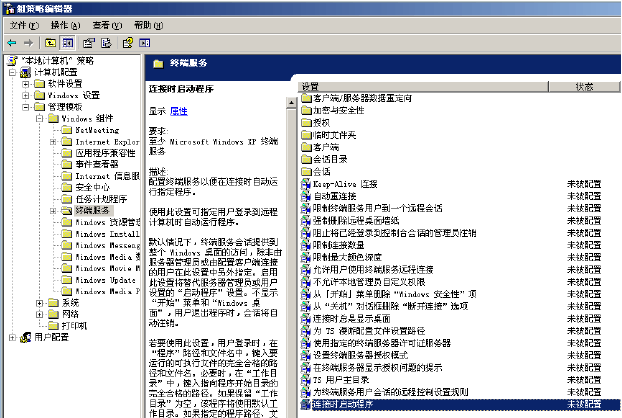Select the 使用指定的终端服务器许可证服务器 policy

coord(382,343)
